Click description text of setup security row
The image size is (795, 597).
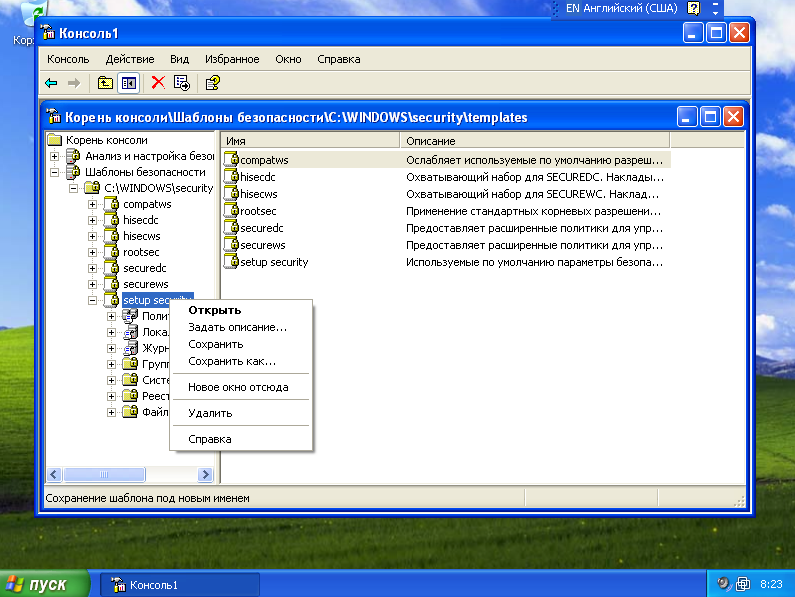tap(534, 262)
